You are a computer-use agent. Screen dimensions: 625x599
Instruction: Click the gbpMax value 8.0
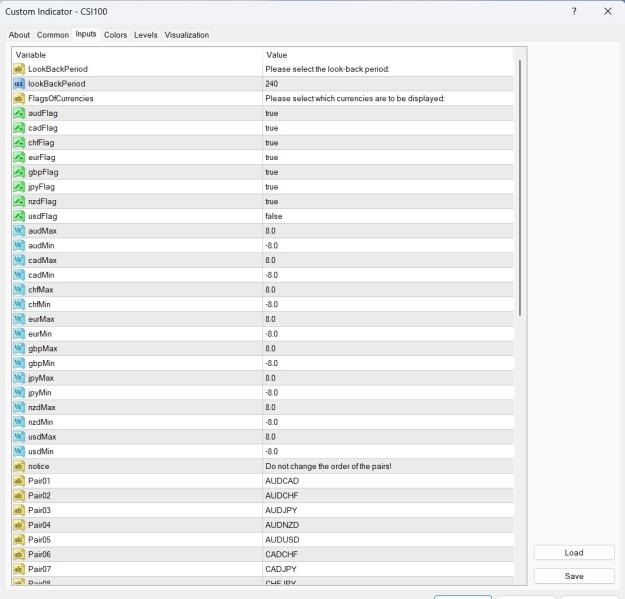(271, 349)
